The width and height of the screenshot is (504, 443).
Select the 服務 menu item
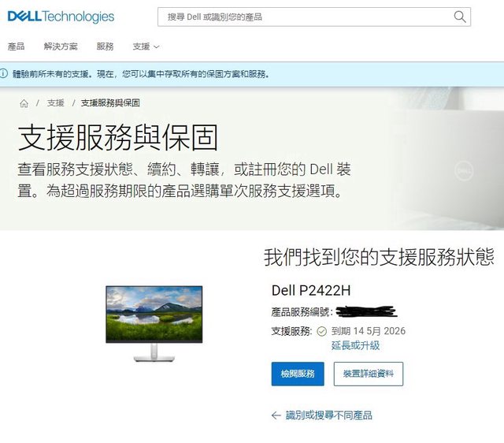click(105, 47)
